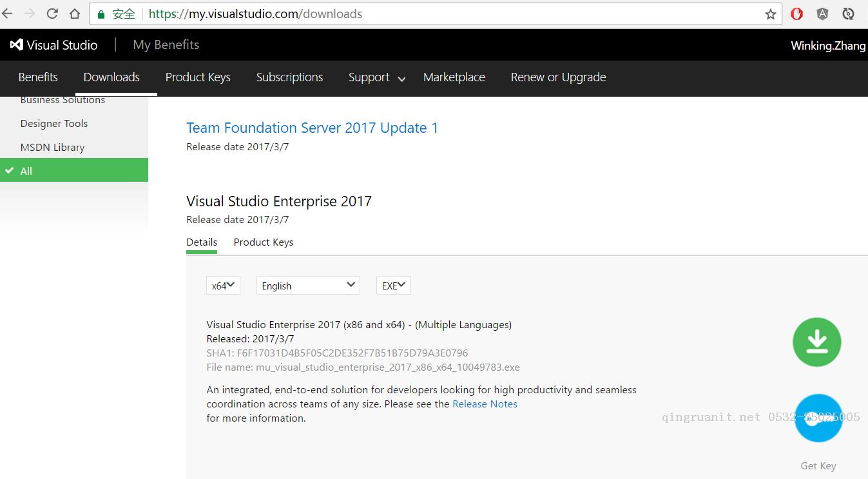Open Product Keys in the top navigation
Viewport: 868px width, 479px height.
(x=198, y=77)
